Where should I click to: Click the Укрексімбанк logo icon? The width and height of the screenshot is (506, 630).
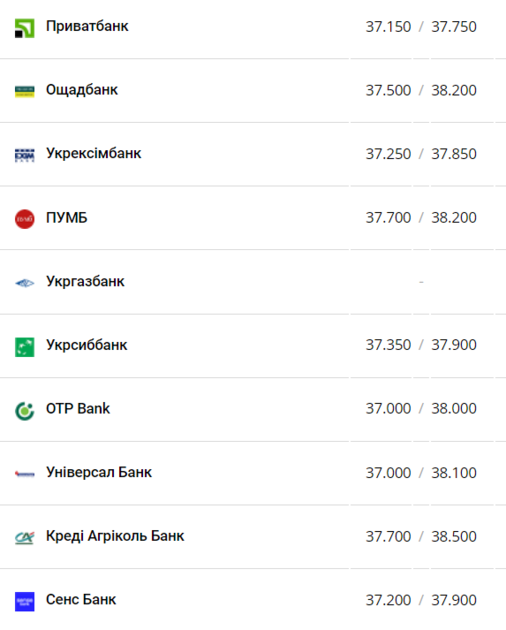tap(25, 155)
